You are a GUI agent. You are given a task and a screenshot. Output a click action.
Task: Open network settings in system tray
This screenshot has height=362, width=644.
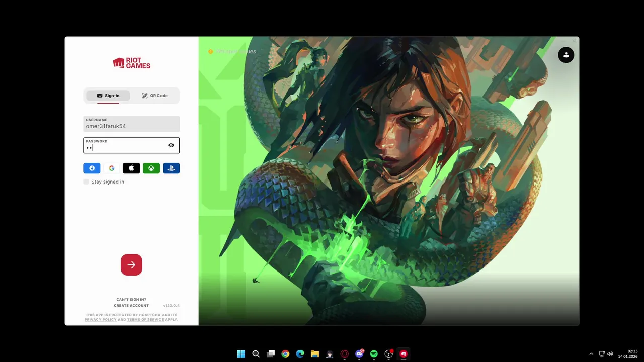point(602,354)
